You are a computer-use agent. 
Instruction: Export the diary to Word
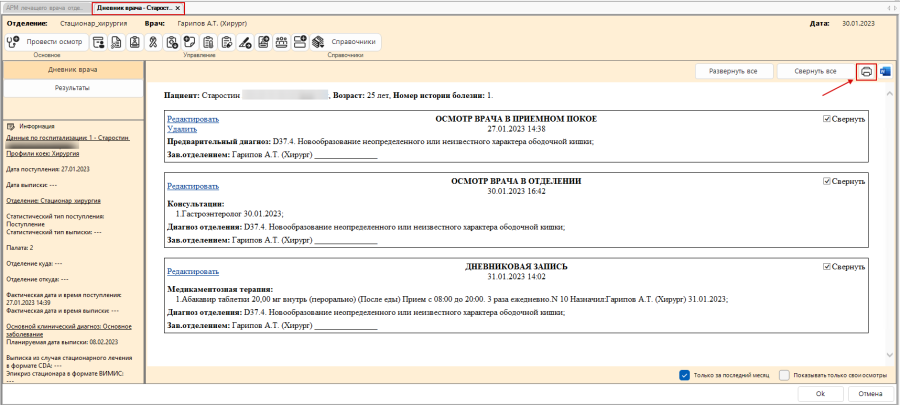885,72
